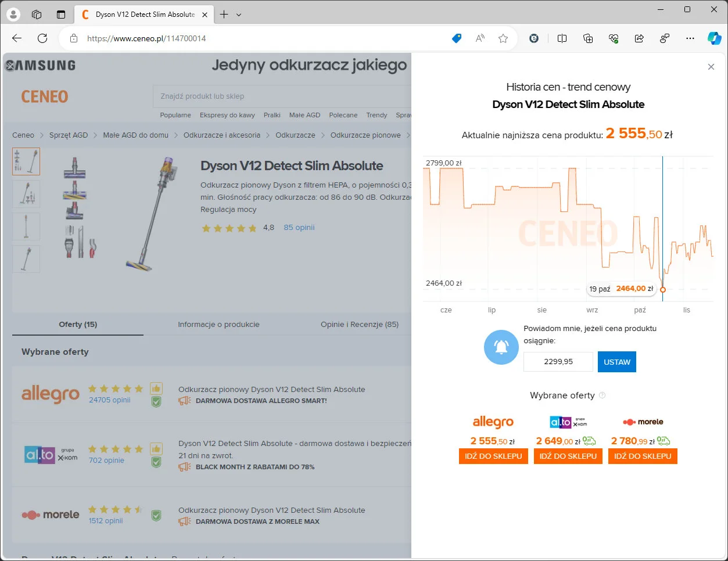Click the price alert amount field

pos(558,362)
